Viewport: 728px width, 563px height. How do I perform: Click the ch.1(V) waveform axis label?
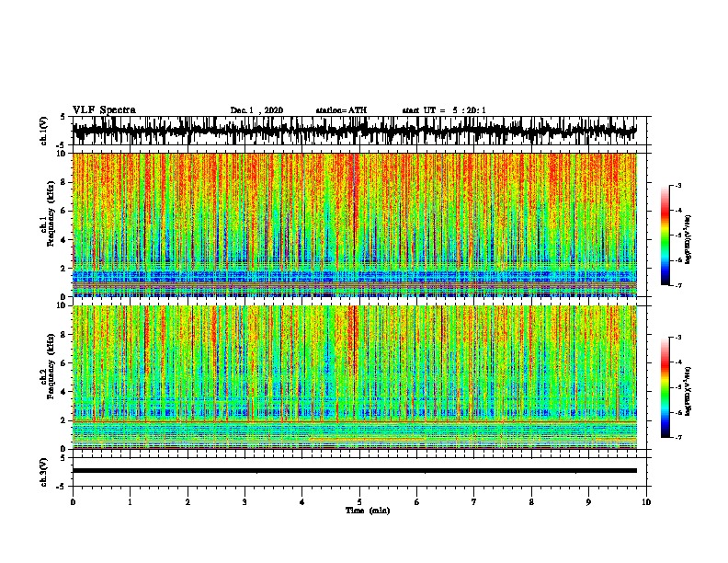tap(44, 131)
